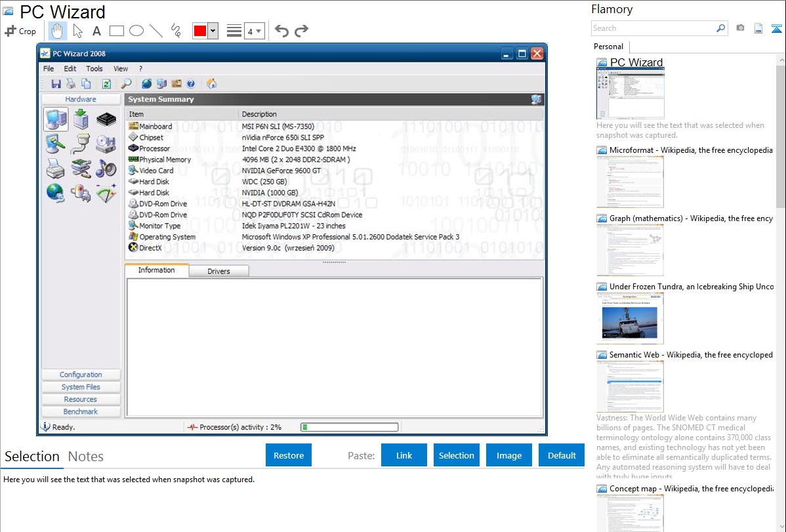Select the gauge meter hardware icon
Screen dimensions: 786x532
(x=106, y=193)
